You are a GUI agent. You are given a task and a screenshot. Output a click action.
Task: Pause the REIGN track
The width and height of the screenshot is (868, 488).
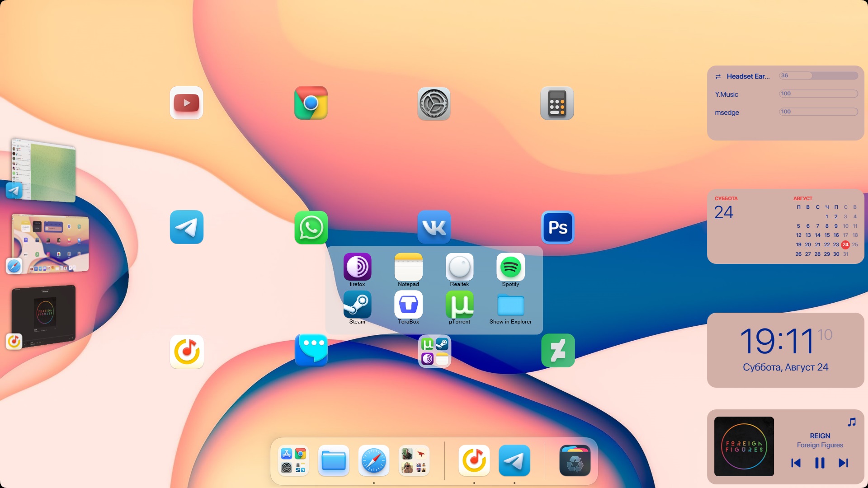click(x=820, y=463)
